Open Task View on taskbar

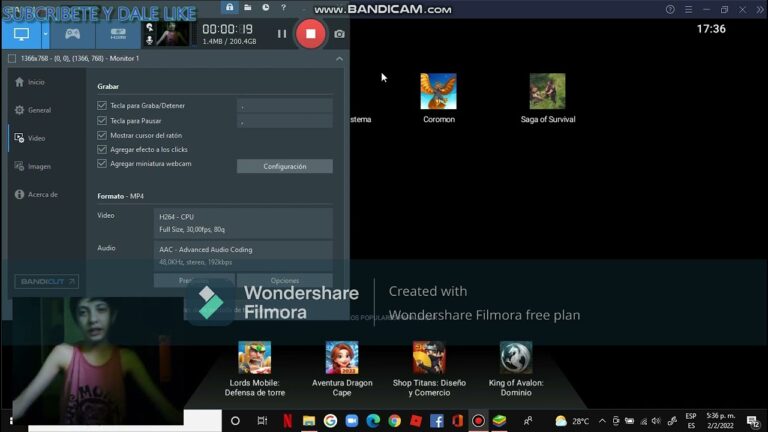(x=262, y=421)
